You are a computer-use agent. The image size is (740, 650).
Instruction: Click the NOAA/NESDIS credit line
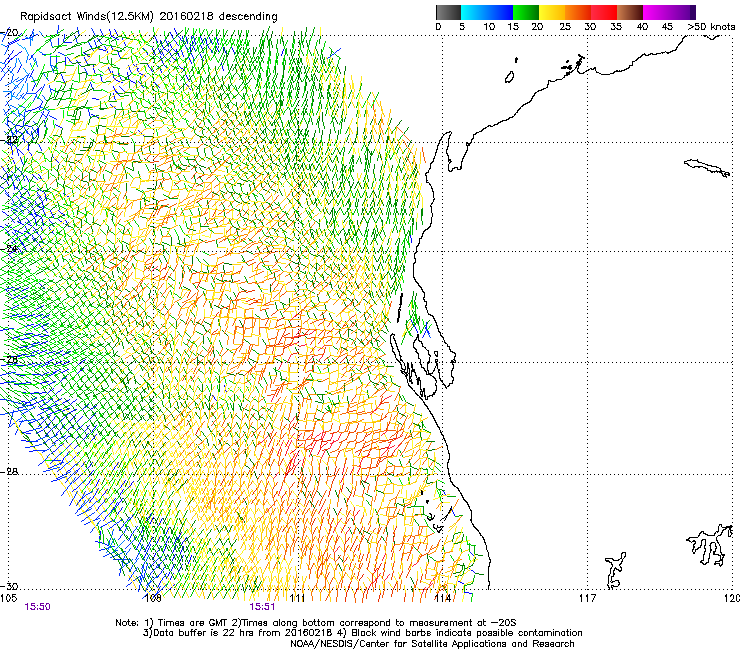(x=432, y=644)
